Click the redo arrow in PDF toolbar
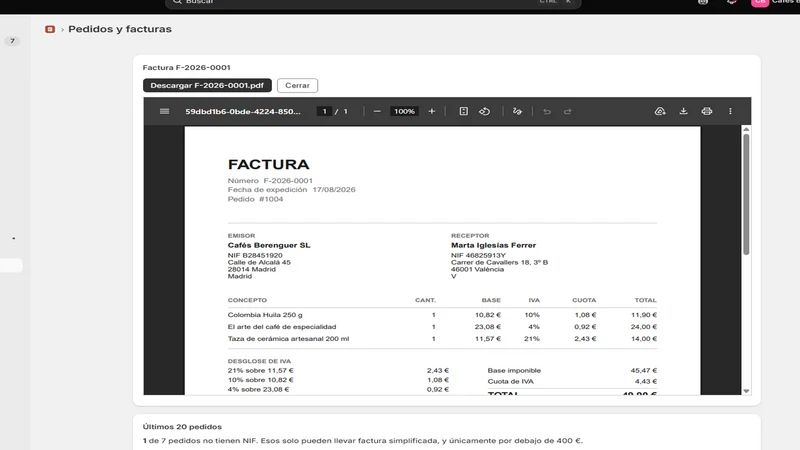800x450 pixels. coord(568,111)
